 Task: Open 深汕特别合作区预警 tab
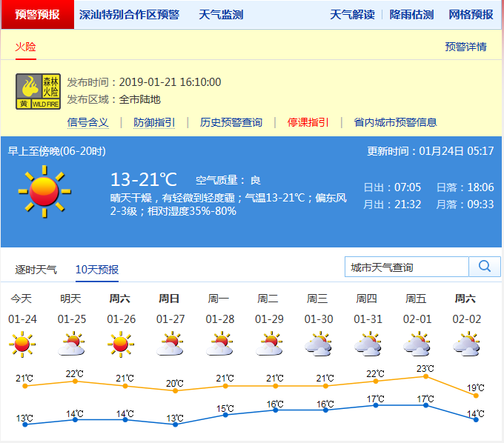(x=129, y=15)
